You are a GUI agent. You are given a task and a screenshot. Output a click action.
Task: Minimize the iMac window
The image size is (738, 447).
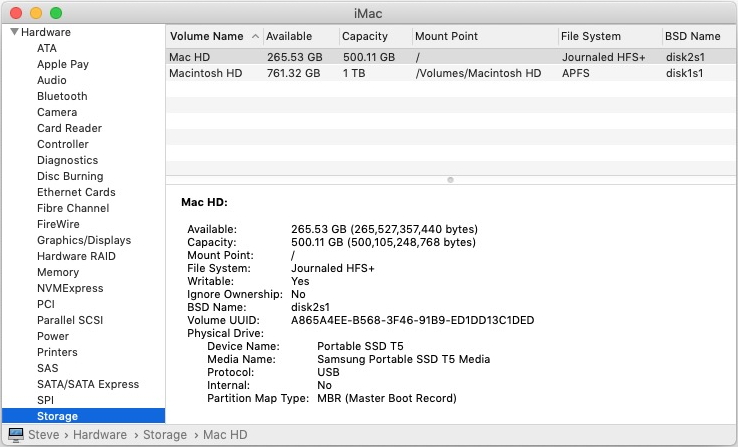36,13
